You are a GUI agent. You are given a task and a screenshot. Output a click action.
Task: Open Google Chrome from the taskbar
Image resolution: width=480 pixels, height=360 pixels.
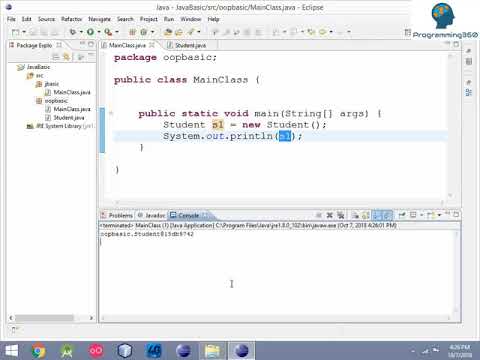click(38, 351)
